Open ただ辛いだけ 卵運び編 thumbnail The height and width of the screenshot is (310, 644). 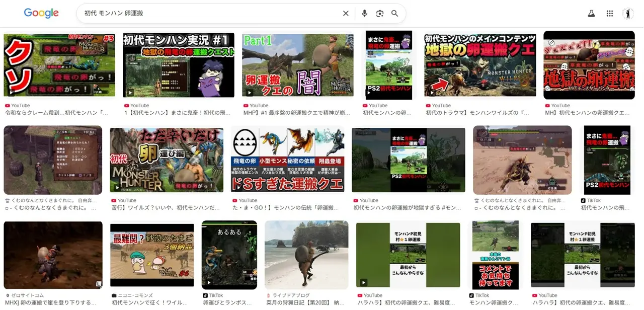click(x=167, y=160)
